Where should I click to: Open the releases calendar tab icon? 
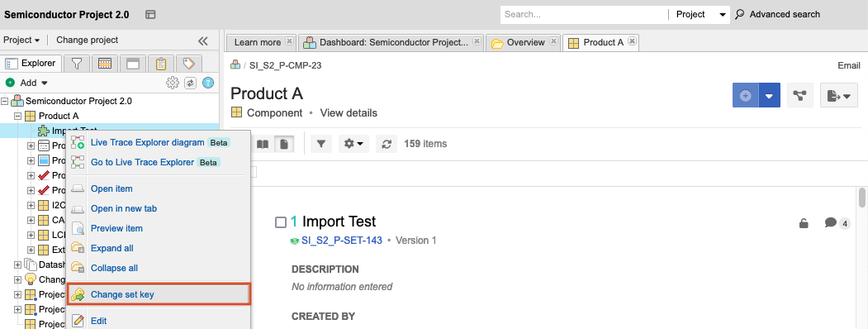pyautogui.click(x=105, y=64)
